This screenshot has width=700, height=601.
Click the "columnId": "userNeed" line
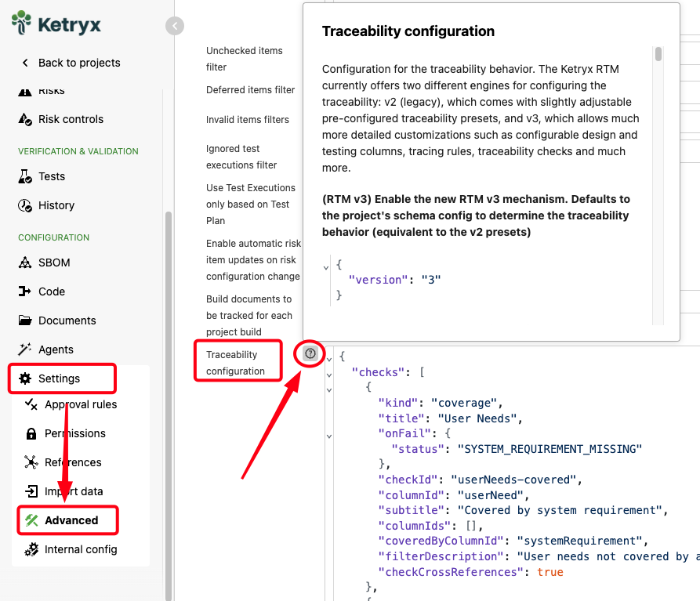tap(454, 495)
